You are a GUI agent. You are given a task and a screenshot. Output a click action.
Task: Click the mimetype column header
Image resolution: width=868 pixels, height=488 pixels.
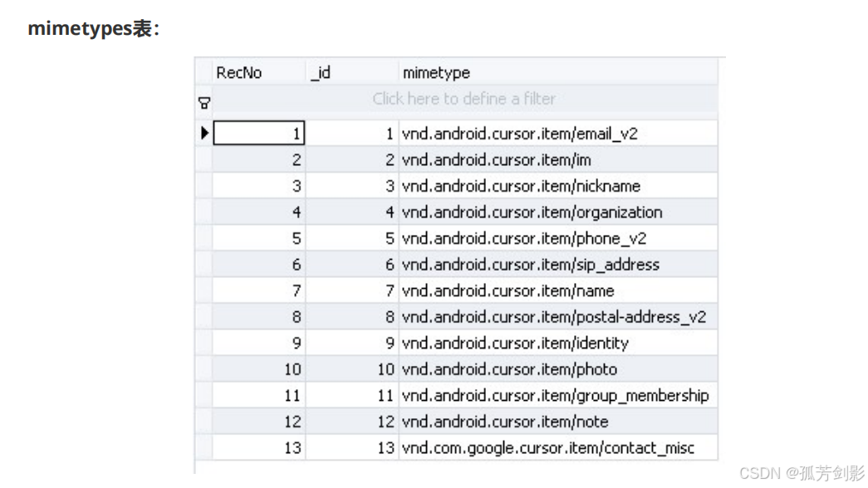pos(436,73)
